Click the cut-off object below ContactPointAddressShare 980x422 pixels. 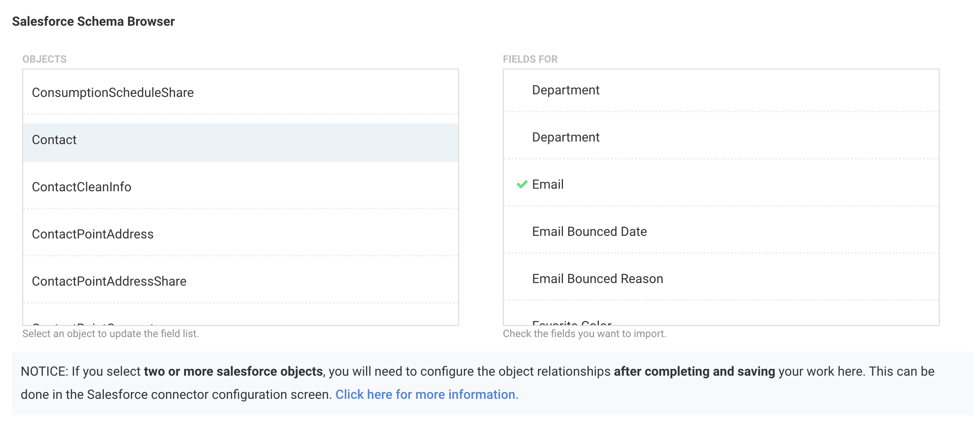[x=94, y=323]
